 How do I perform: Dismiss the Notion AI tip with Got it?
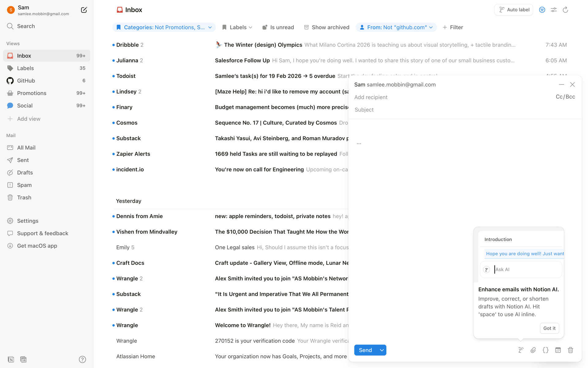[x=549, y=328]
